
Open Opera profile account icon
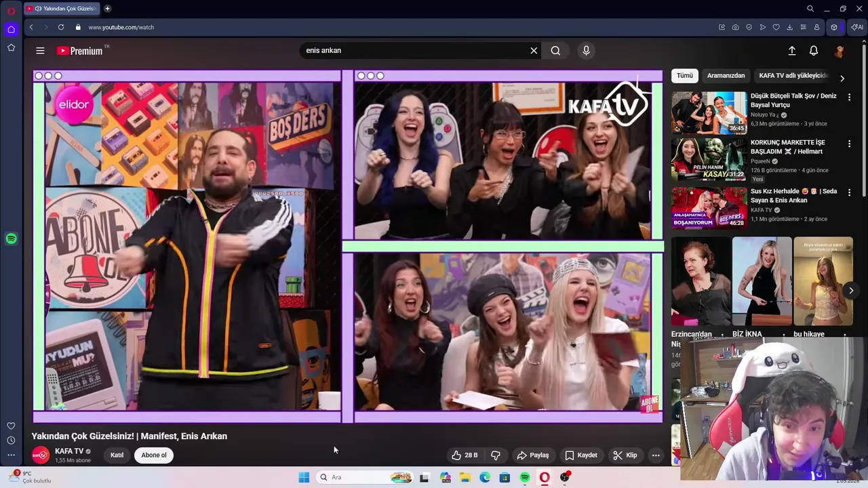[816, 27]
